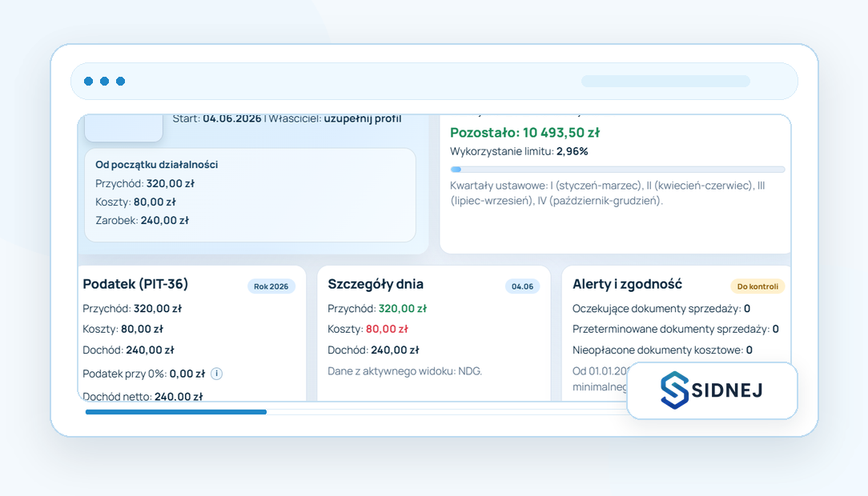Click the uzupełnij profil link
Image resolution: width=868 pixels, height=496 pixels.
coord(363,118)
